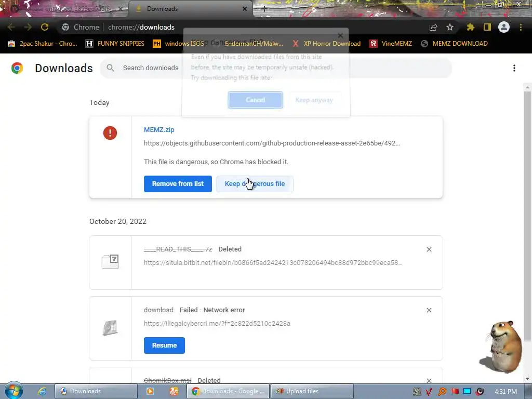Open Chrome's three-dot main menu

click(521, 27)
